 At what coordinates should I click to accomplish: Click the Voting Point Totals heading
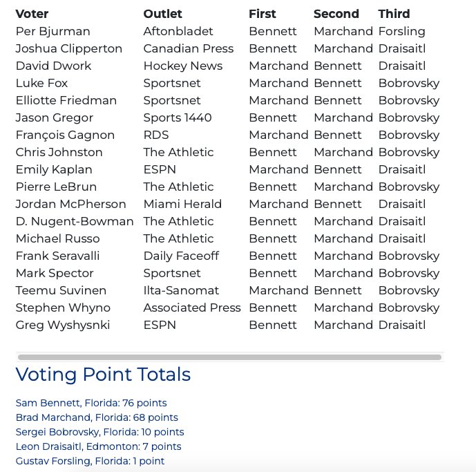[x=103, y=374]
